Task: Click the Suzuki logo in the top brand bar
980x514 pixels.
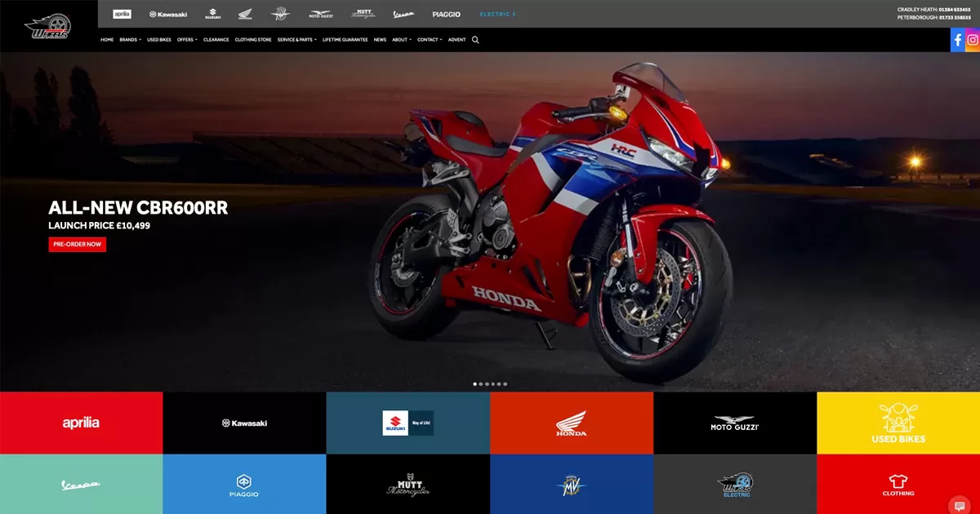Action: click(213, 14)
